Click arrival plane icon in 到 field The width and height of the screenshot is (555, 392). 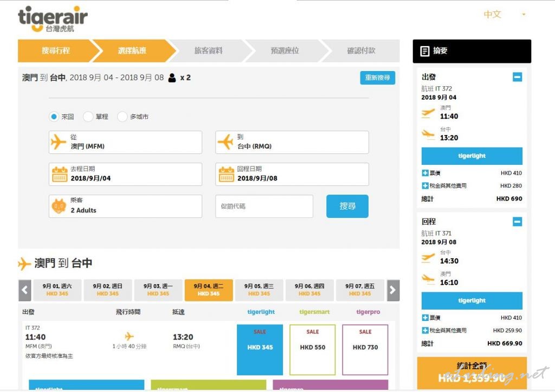click(x=225, y=143)
